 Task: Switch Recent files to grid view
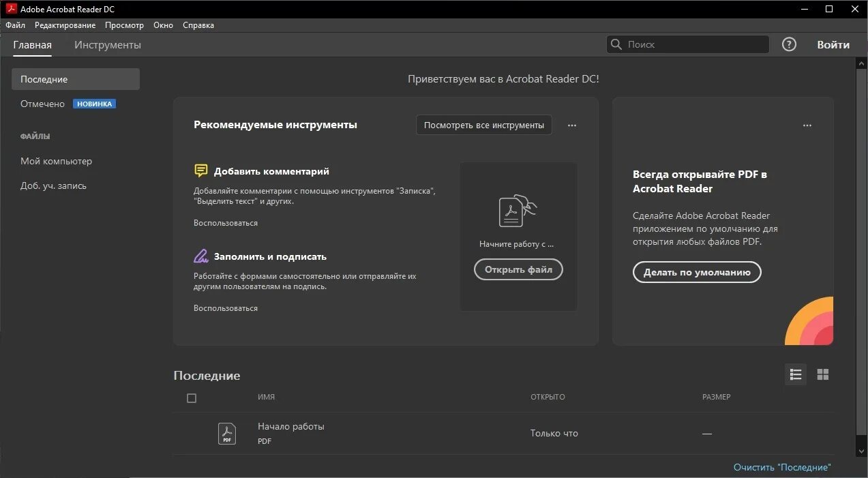(x=823, y=374)
